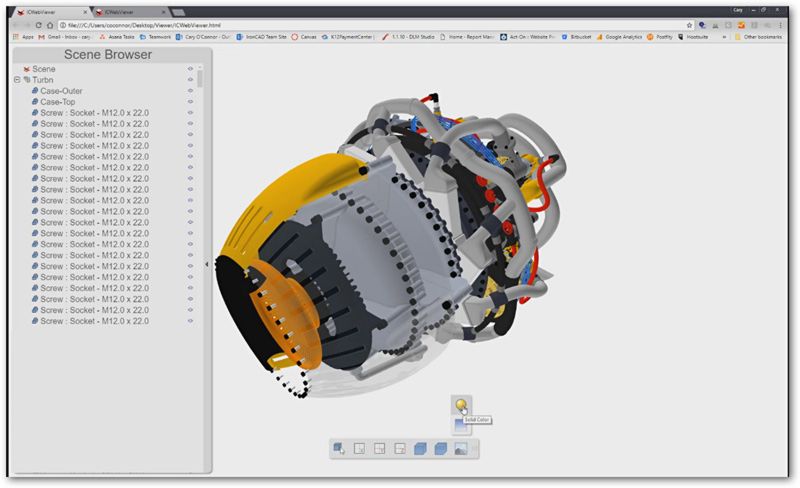This screenshot has height=488, width=800.
Task: Toggle visibility eye for the Scene row
Action: tap(190, 68)
